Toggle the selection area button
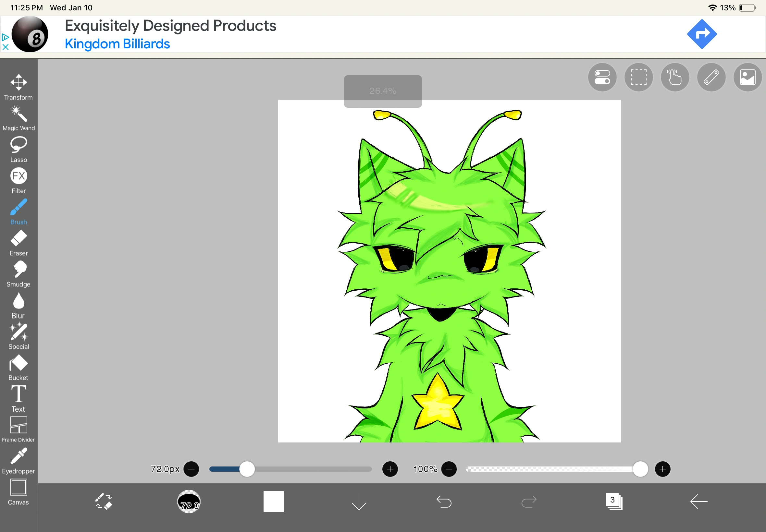 point(638,77)
